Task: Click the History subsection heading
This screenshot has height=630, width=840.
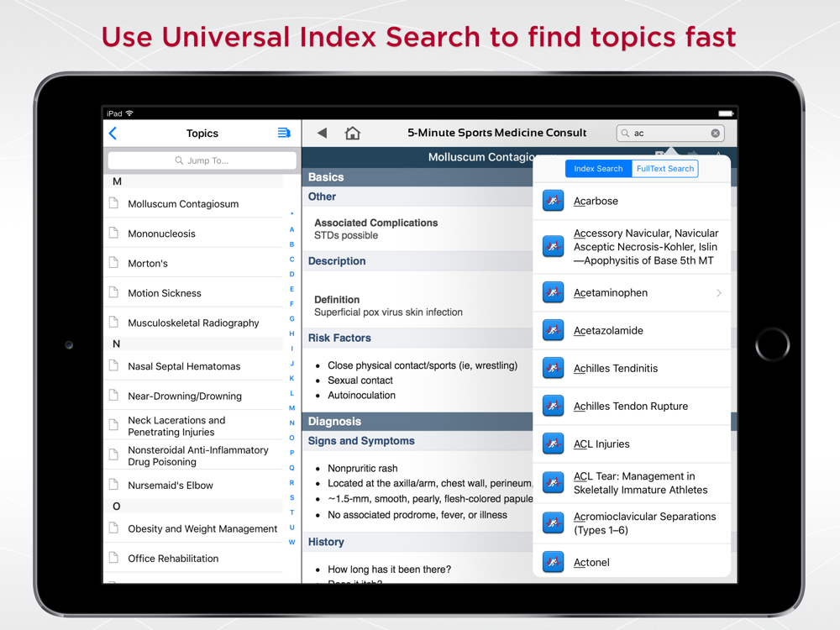Action: coord(326,542)
